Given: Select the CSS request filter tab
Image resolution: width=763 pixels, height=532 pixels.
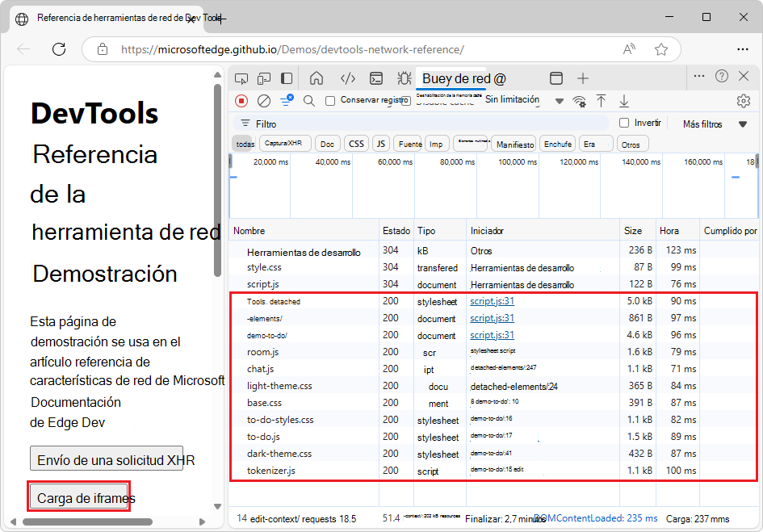Looking at the screenshot, I should coord(355,143).
